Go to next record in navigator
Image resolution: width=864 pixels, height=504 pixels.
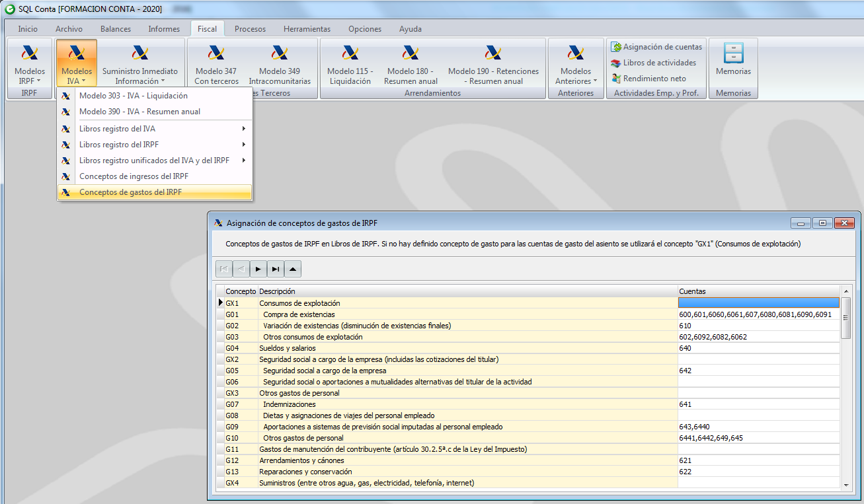pyautogui.click(x=258, y=269)
